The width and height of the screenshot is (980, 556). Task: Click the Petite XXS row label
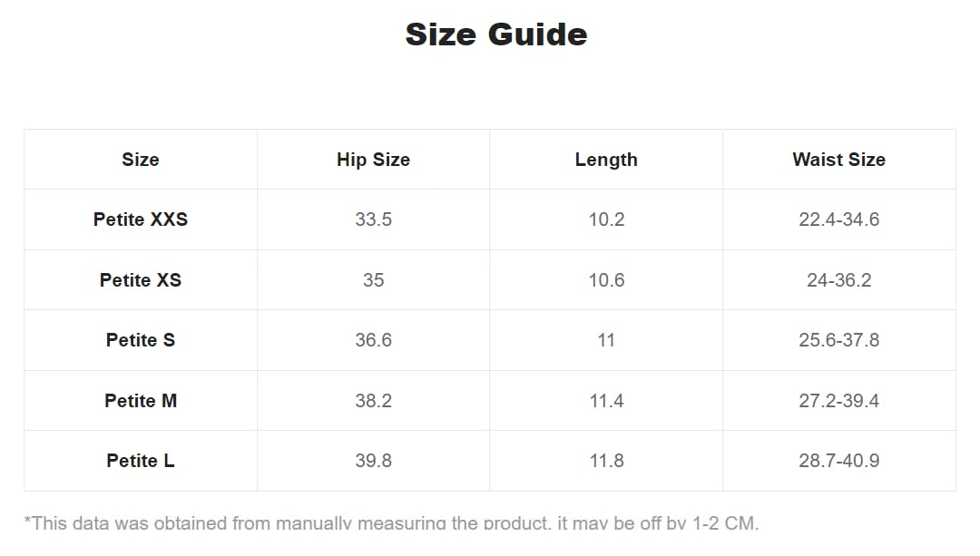coord(141,219)
